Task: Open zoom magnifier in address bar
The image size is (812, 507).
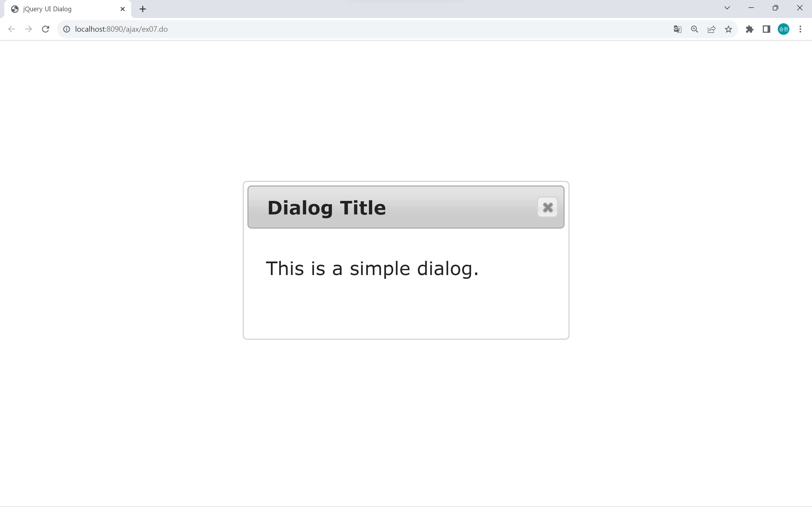Action: [695, 29]
